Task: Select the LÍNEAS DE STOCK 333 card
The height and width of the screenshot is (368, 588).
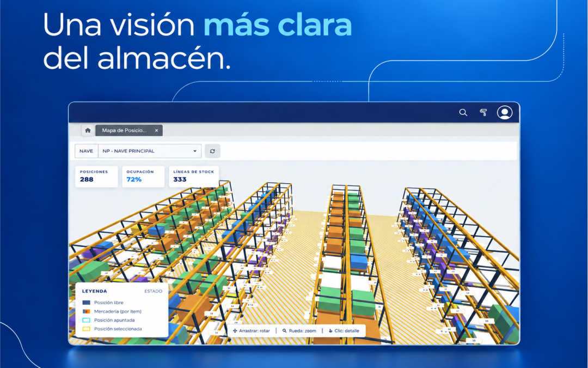Action: (x=193, y=177)
